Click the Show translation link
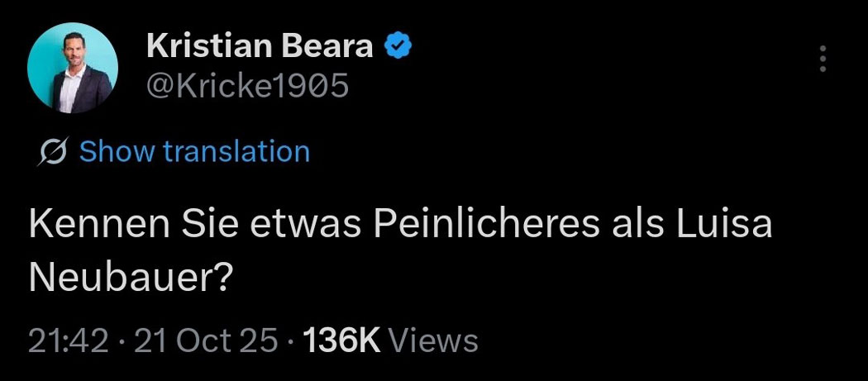 click(194, 152)
